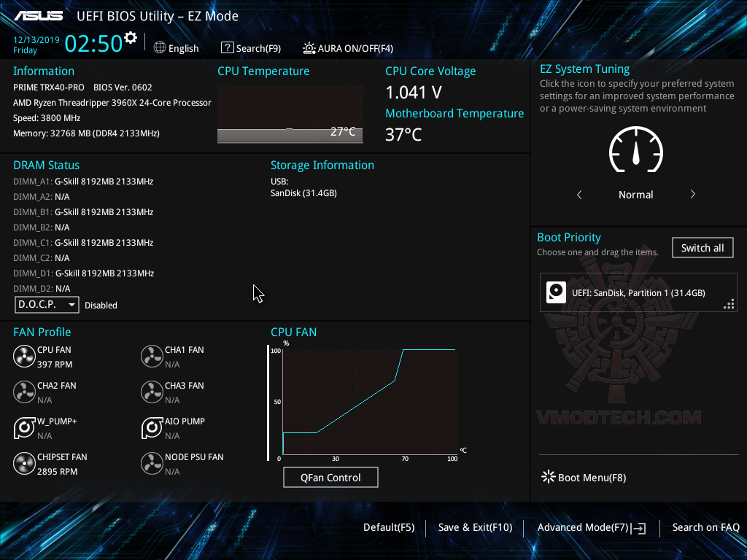Click DIMM_A2 N/A entry
The image size is (747, 560).
pos(42,197)
